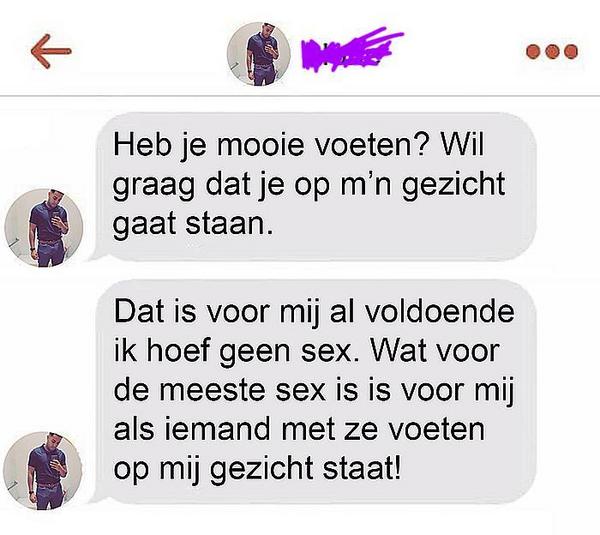The width and height of the screenshot is (600, 535).
Task: Go back using the orange arrow
Action: 51,51
